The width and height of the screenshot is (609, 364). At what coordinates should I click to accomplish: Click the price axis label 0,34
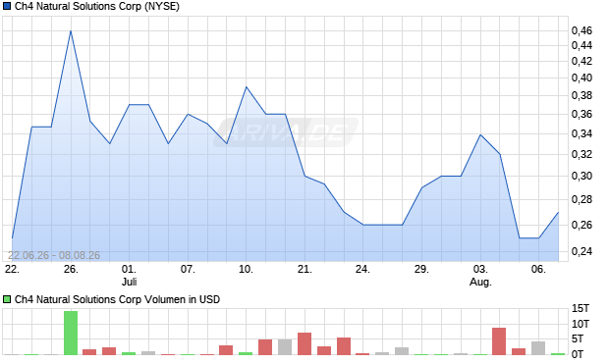coord(581,133)
